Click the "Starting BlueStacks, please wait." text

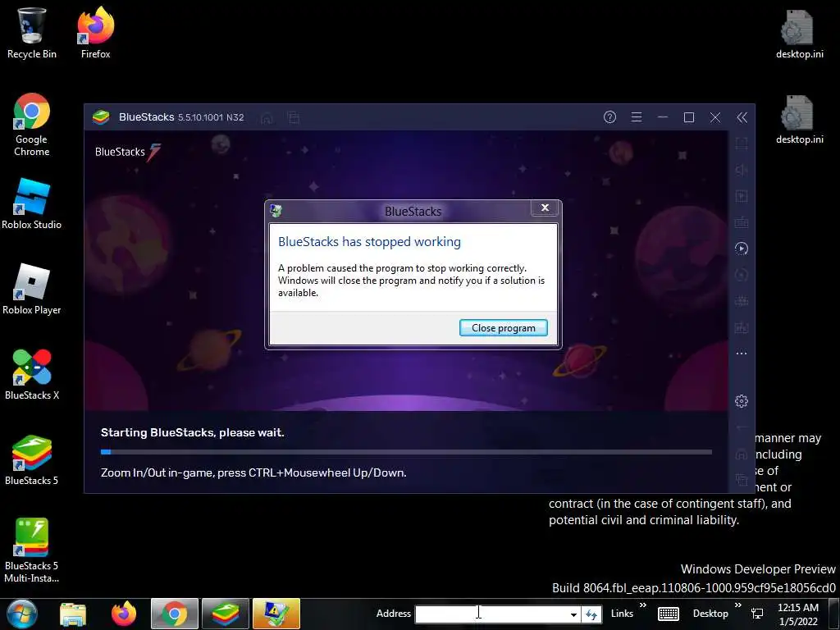coord(192,432)
